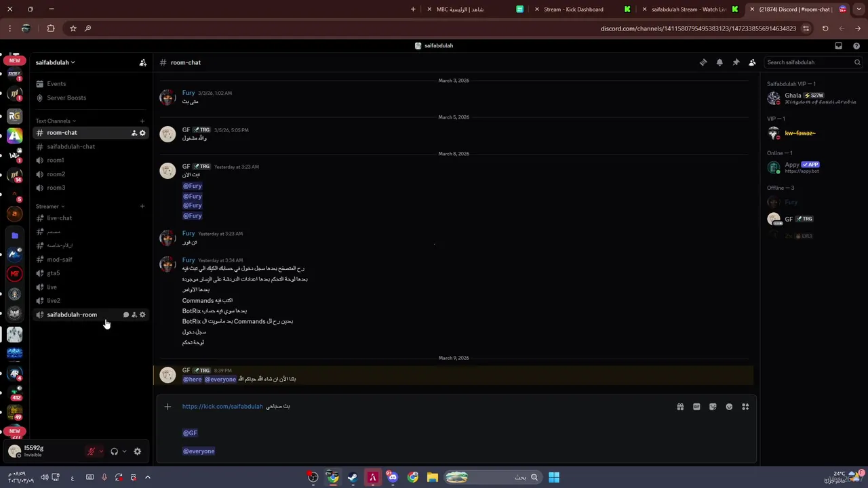
Task: Expand the saifabdulah server name dropdown
Action: (55, 62)
